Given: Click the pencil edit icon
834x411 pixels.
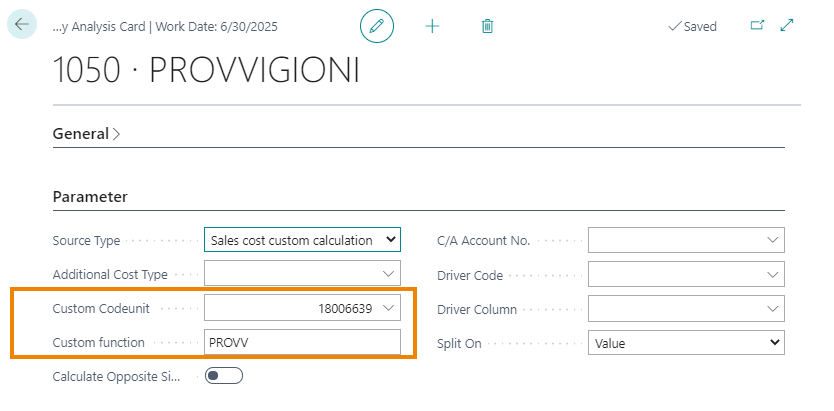Looking at the screenshot, I should point(377,26).
